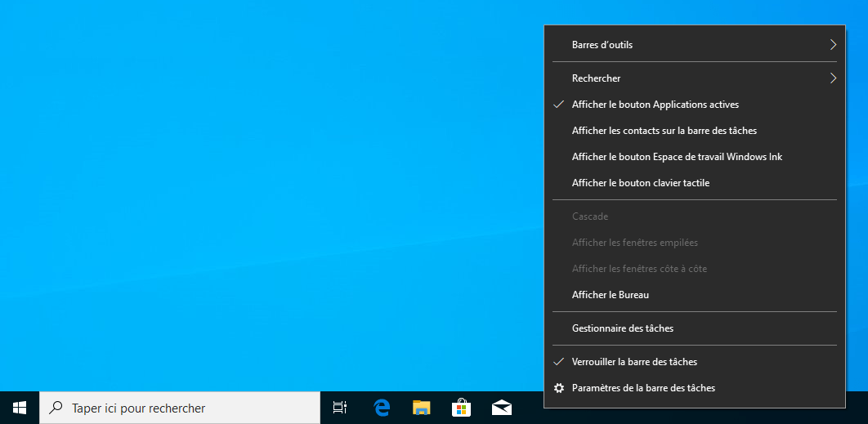868x424 pixels.
Task: Uncheck 'Afficher le bouton Applications actives'
Action: point(695,105)
